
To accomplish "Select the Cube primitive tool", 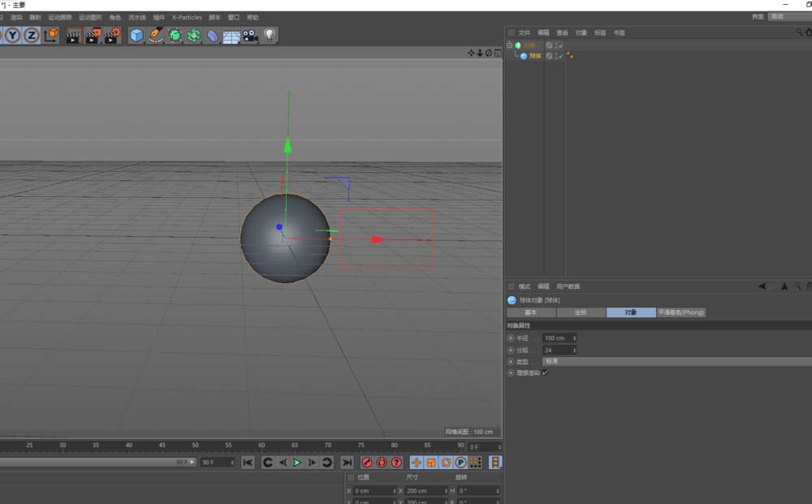I will click(x=136, y=35).
